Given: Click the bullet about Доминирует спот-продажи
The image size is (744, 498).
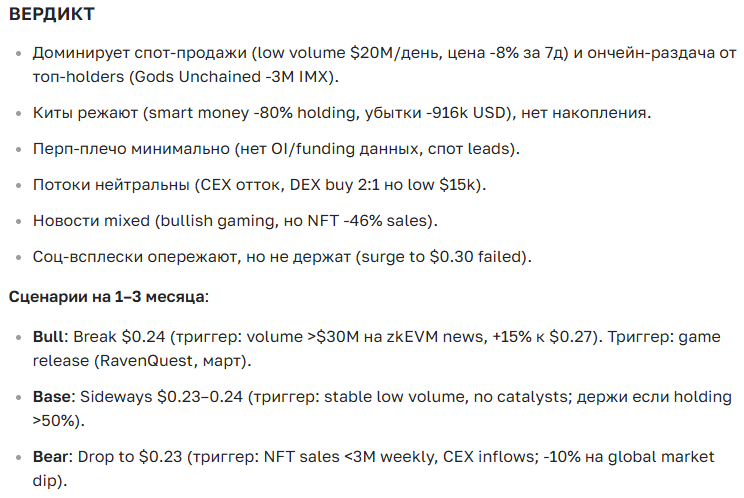Looking at the screenshot, I should pyautogui.click(x=140, y=53).
